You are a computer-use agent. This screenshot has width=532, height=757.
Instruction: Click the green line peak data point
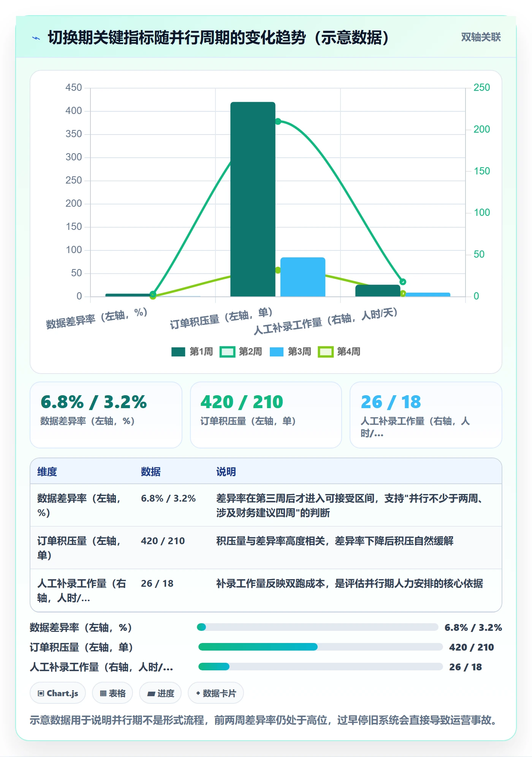click(x=278, y=122)
